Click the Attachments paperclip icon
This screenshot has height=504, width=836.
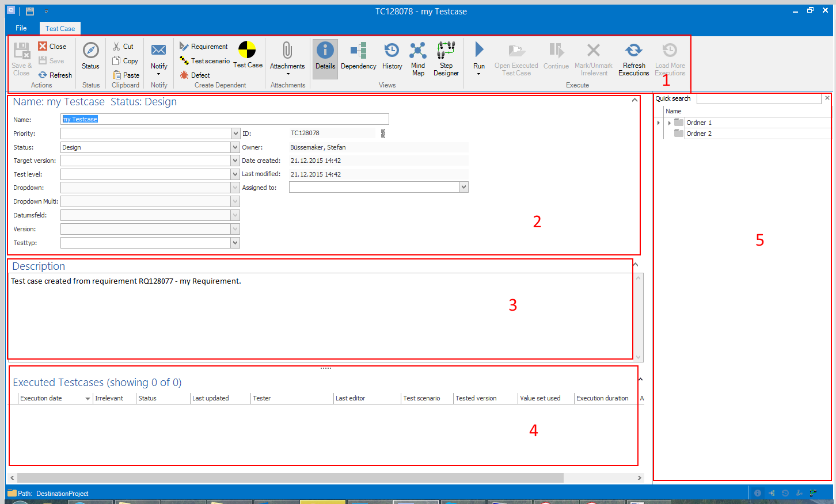(287, 51)
